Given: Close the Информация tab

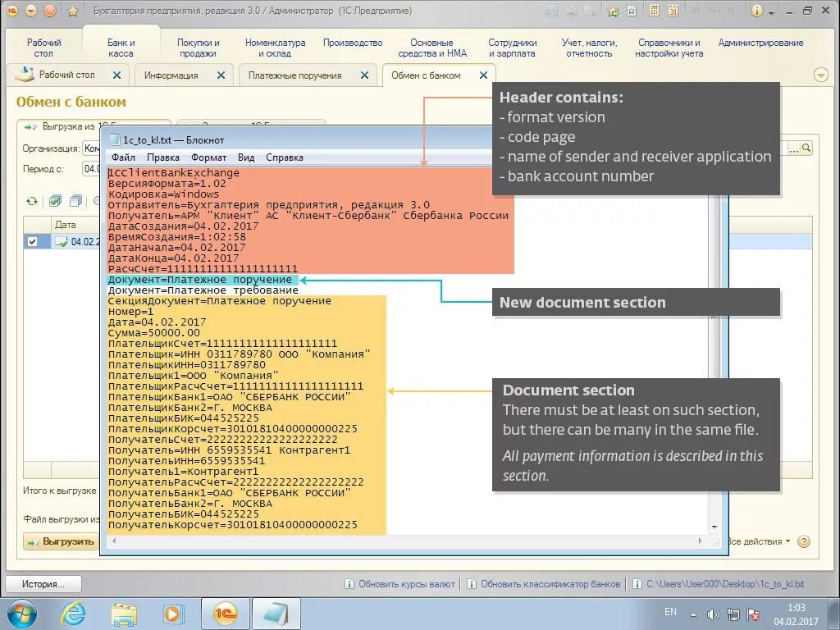Looking at the screenshot, I should pyautogui.click(x=221, y=75).
